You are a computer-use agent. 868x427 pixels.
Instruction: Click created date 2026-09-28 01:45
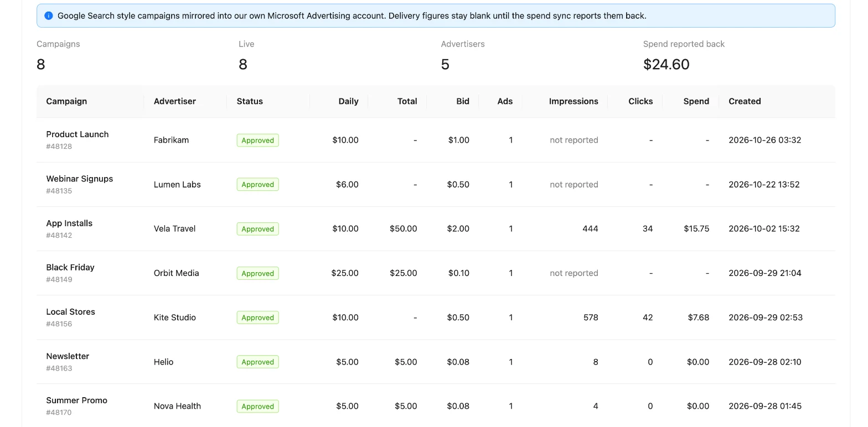(x=765, y=406)
